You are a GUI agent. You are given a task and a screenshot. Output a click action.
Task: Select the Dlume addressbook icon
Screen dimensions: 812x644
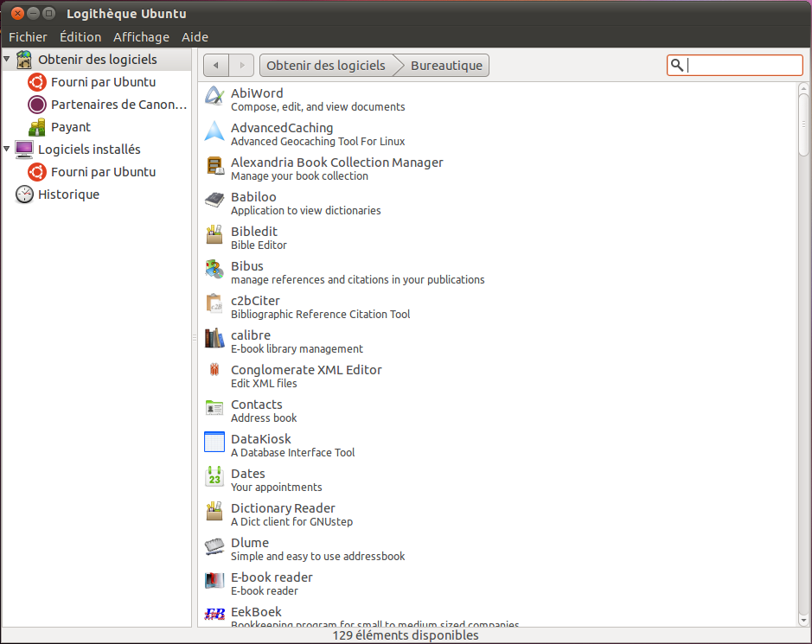tap(214, 546)
